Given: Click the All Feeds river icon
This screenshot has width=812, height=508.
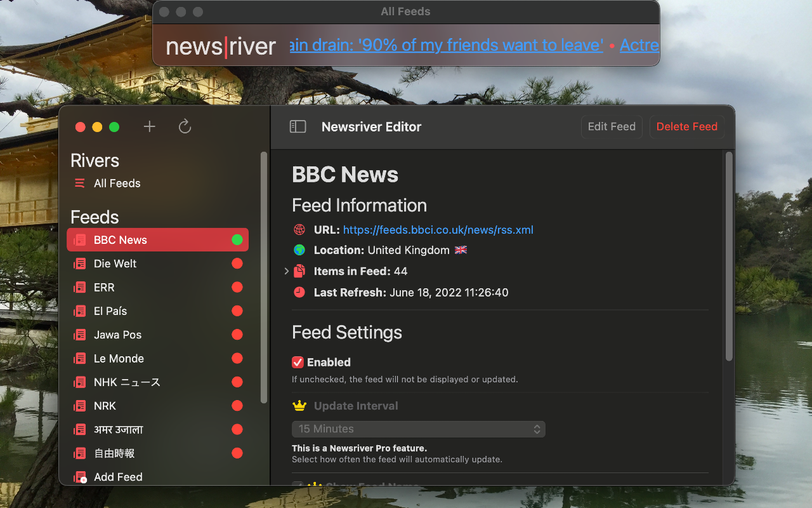Looking at the screenshot, I should click(80, 184).
